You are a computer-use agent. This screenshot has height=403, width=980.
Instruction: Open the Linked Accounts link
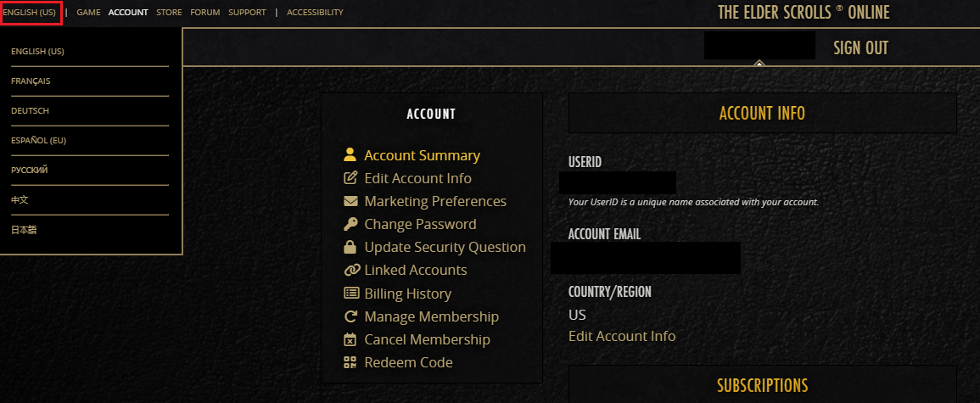pyautogui.click(x=416, y=271)
